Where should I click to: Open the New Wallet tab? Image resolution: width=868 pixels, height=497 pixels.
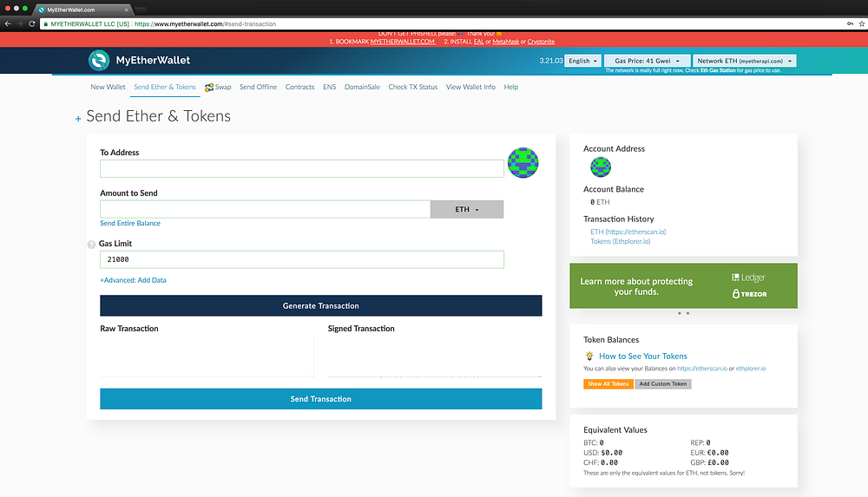point(108,87)
